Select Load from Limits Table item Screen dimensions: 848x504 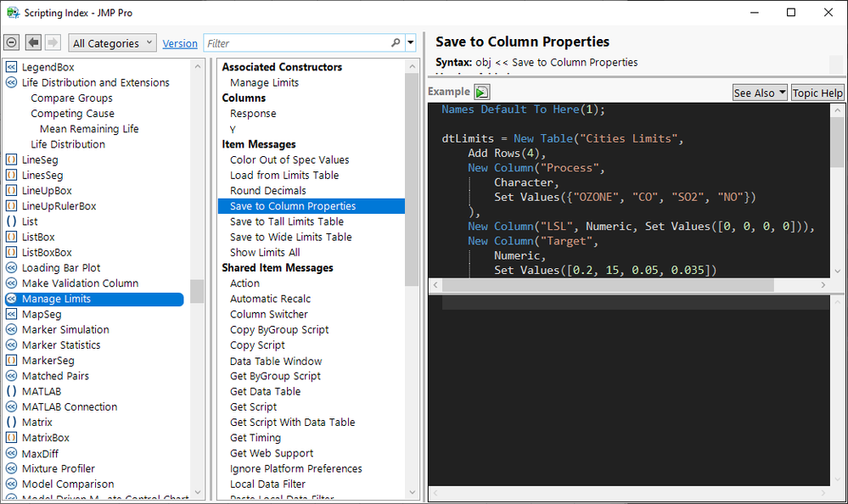pos(284,175)
